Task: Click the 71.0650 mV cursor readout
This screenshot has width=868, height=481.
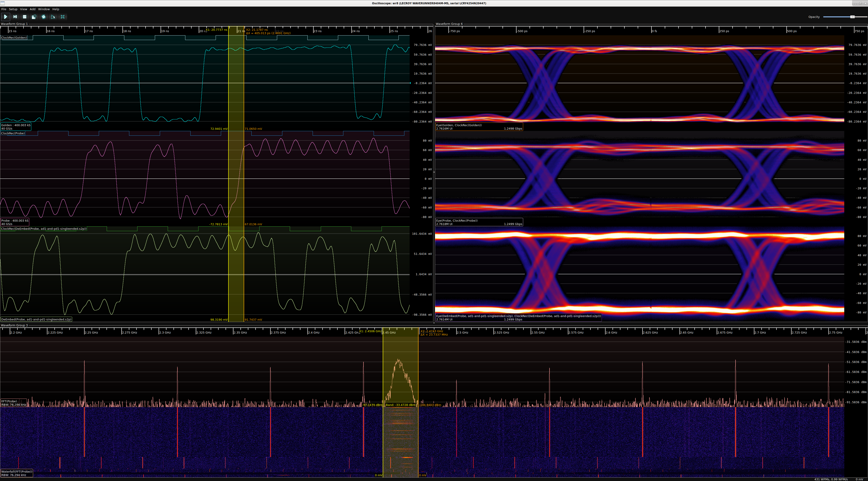Action: coord(253,129)
